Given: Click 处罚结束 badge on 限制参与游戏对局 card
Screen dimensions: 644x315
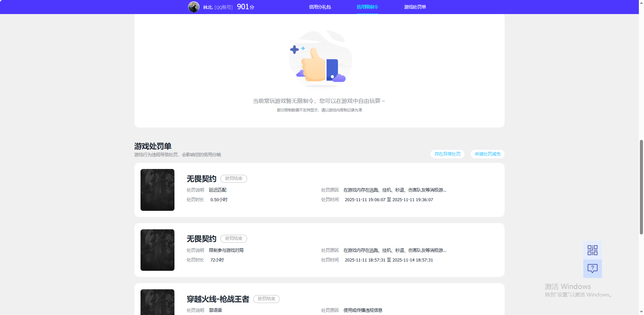Looking at the screenshot, I should coord(234,239).
